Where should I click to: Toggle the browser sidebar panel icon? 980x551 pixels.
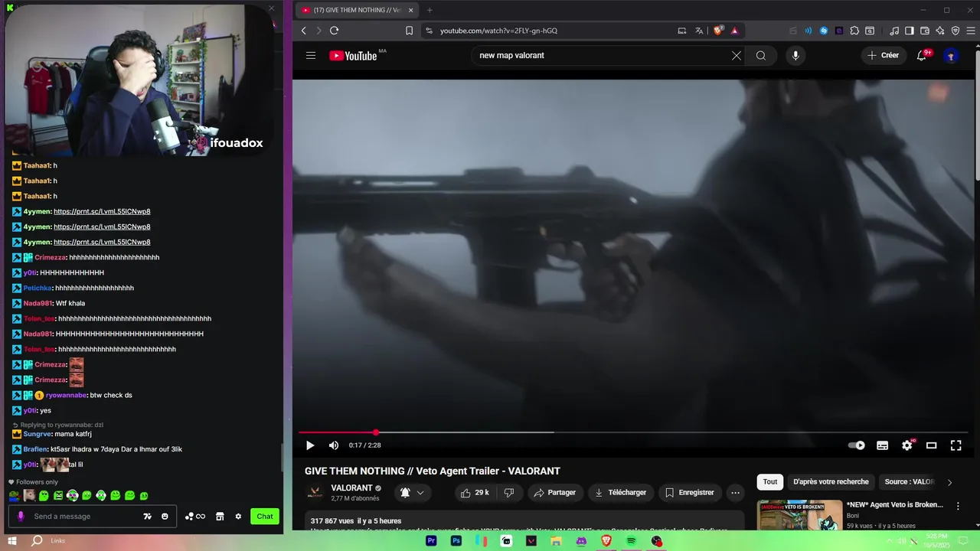coord(910,31)
